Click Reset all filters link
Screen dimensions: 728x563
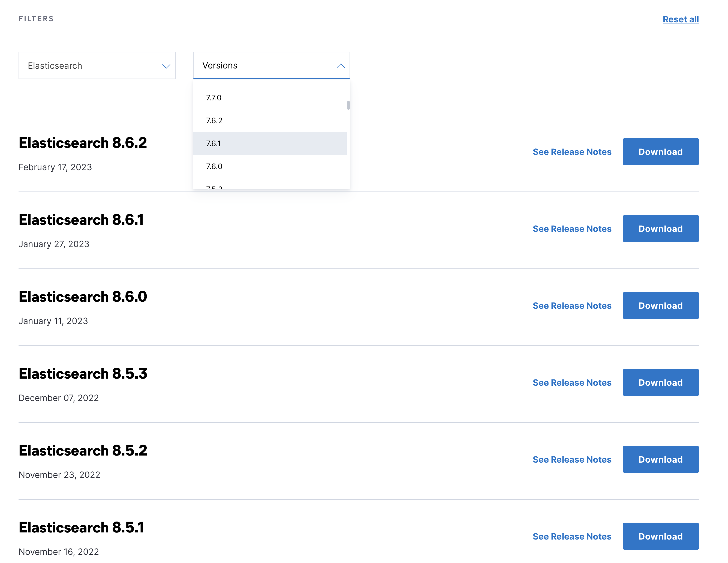tap(680, 19)
